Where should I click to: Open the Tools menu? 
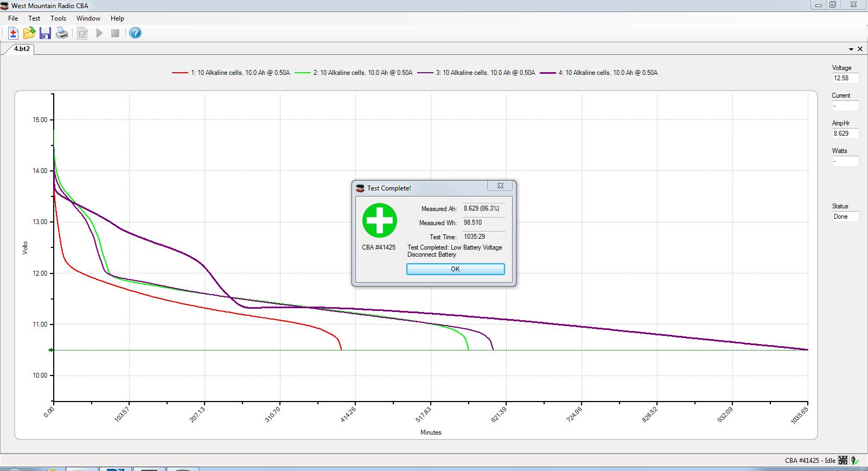click(x=58, y=18)
